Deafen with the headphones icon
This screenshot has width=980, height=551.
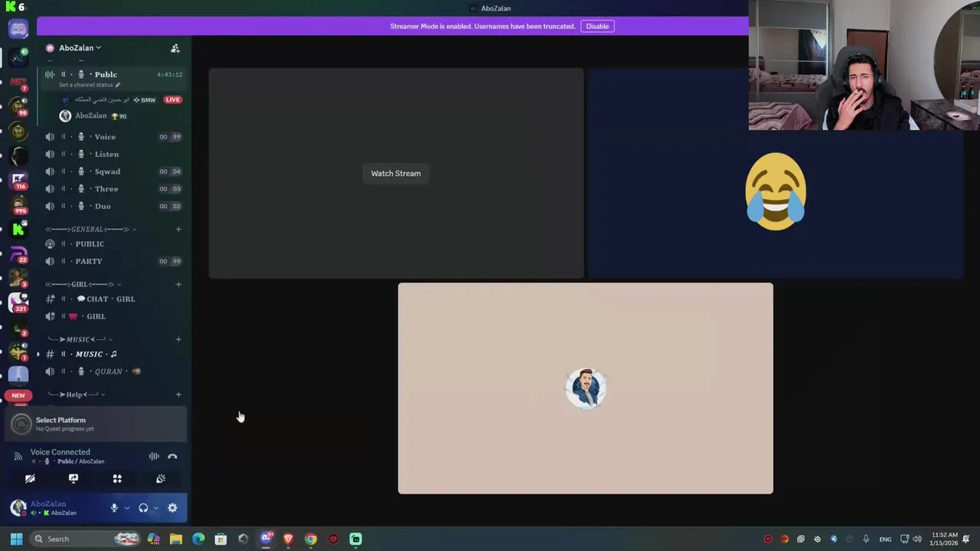tap(143, 508)
